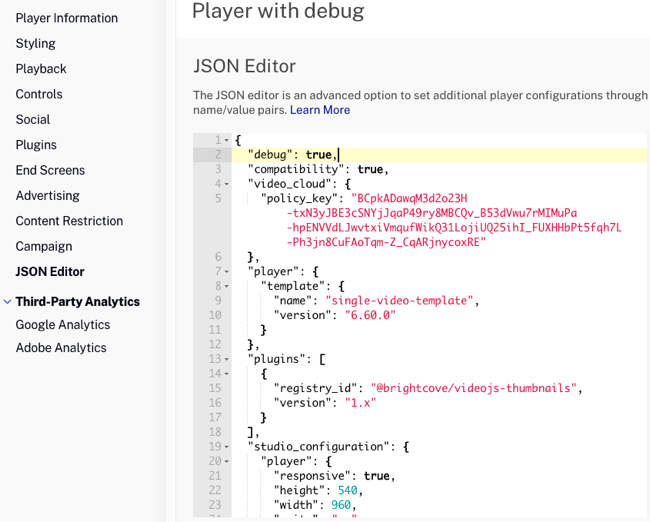Screen dimensions: 650x522
Task: Navigate to End Screens settings
Action: click(50, 170)
